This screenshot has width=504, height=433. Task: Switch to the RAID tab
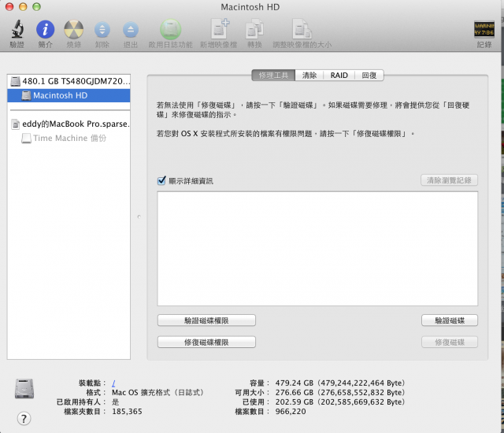339,76
